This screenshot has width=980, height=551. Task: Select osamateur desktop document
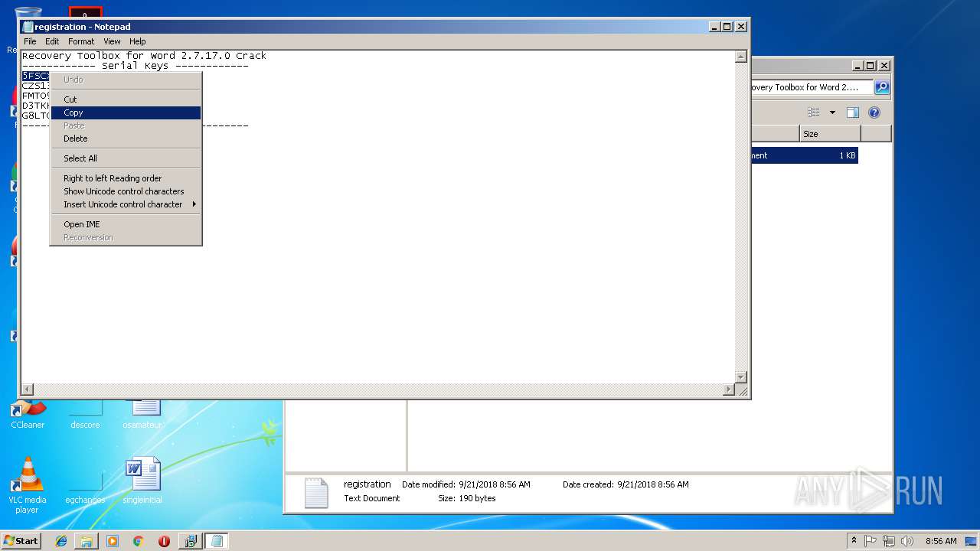pyautogui.click(x=143, y=415)
